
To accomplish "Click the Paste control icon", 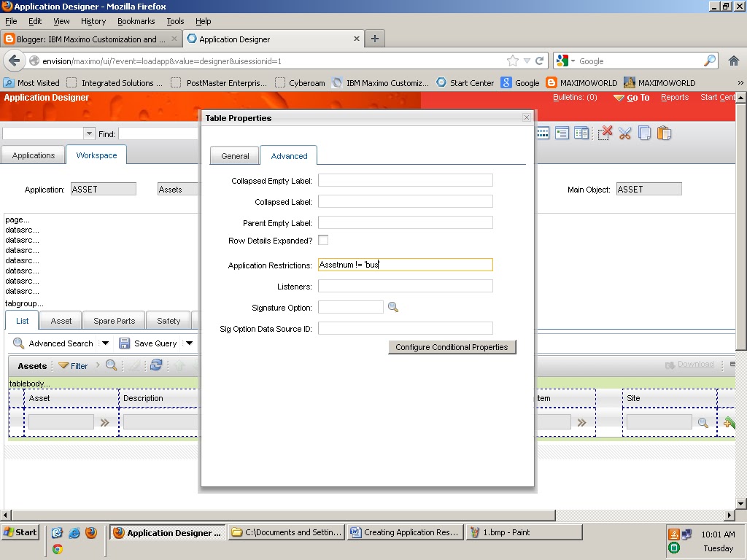I will point(664,133).
